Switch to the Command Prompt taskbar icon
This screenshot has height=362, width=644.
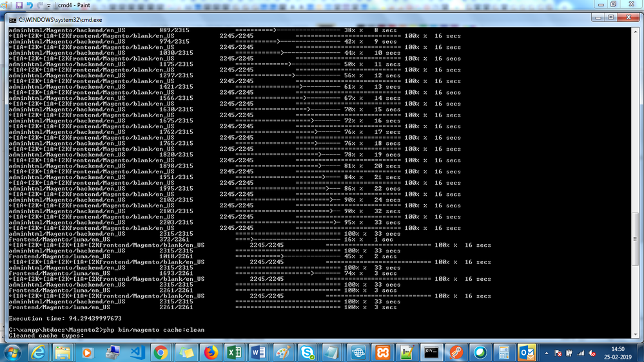[x=431, y=352]
